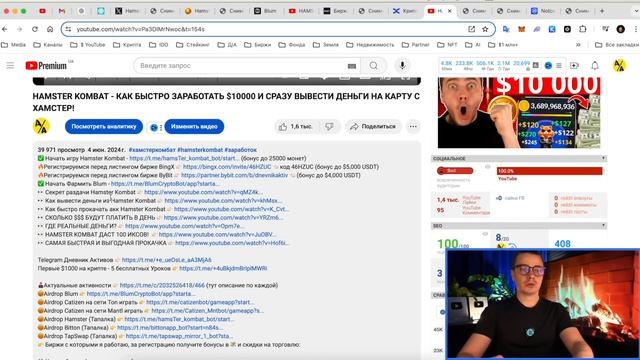Open the Недвижимость bookmarks folder

tap(370, 44)
